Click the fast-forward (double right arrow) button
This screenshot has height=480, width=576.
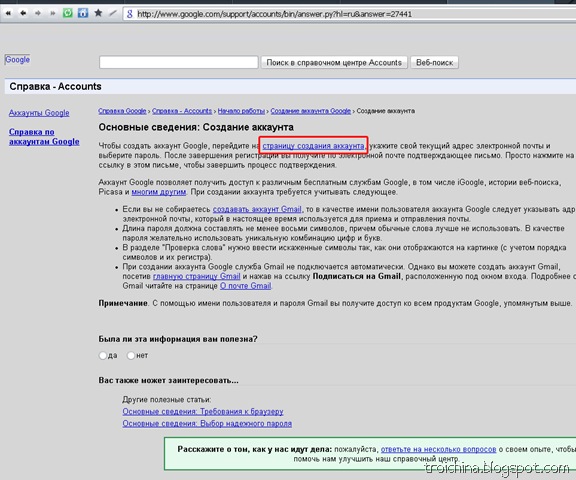[53, 14]
